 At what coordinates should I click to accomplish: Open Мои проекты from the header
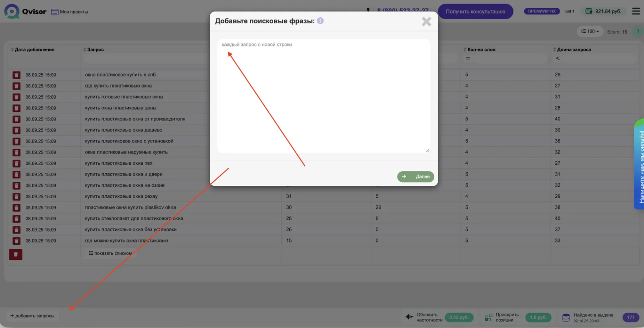coord(70,12)
